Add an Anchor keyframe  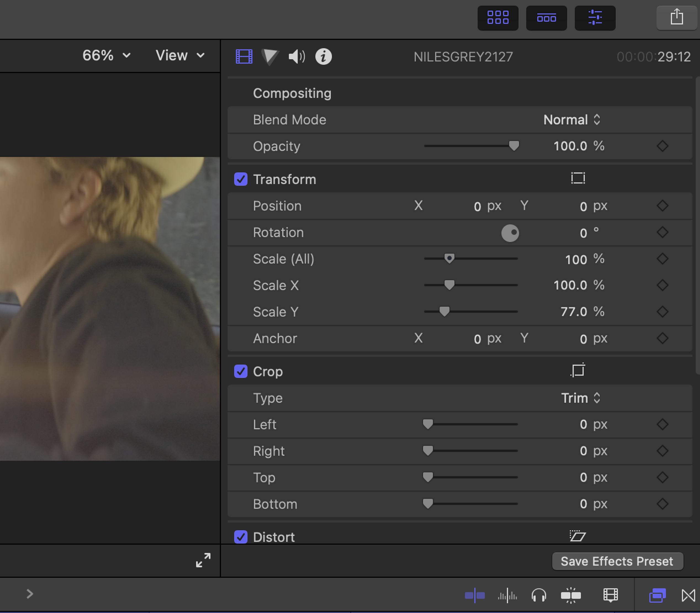tap(662, 338)
